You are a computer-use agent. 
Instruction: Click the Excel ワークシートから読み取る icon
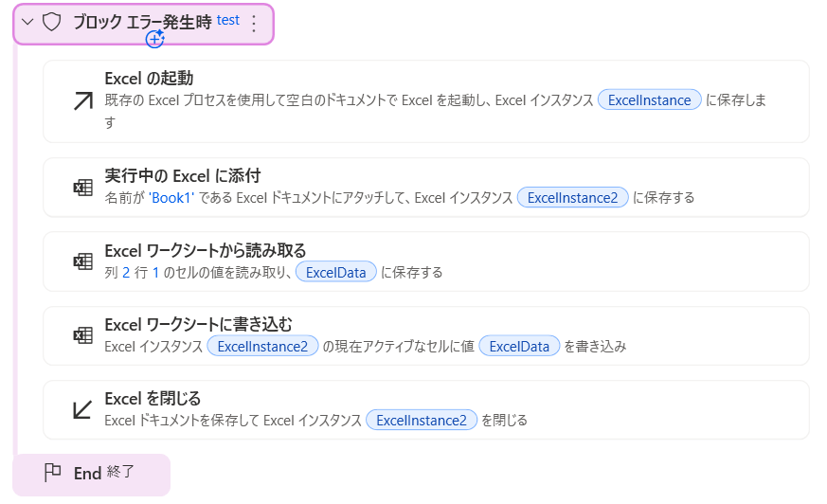click(82, 261)
